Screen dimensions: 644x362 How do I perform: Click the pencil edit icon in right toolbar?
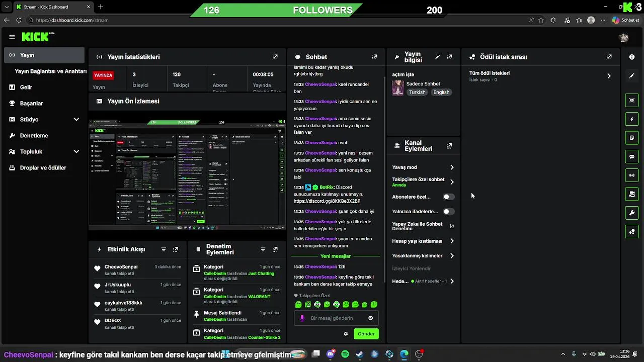click(x=632, y=76)
